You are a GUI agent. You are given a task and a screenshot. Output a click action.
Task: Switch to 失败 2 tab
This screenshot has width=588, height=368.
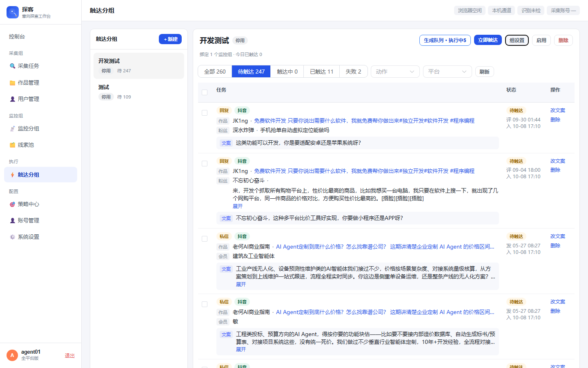pos(353,72)
